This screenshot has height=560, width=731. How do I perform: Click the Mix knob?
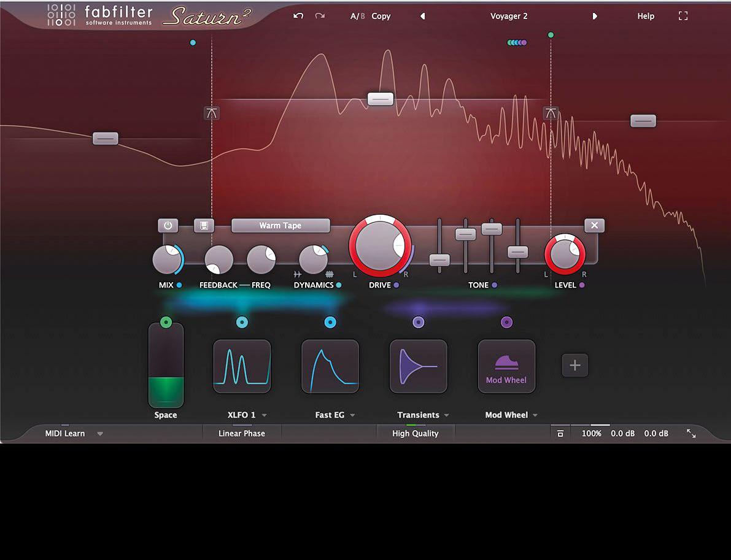coord(168,259)
